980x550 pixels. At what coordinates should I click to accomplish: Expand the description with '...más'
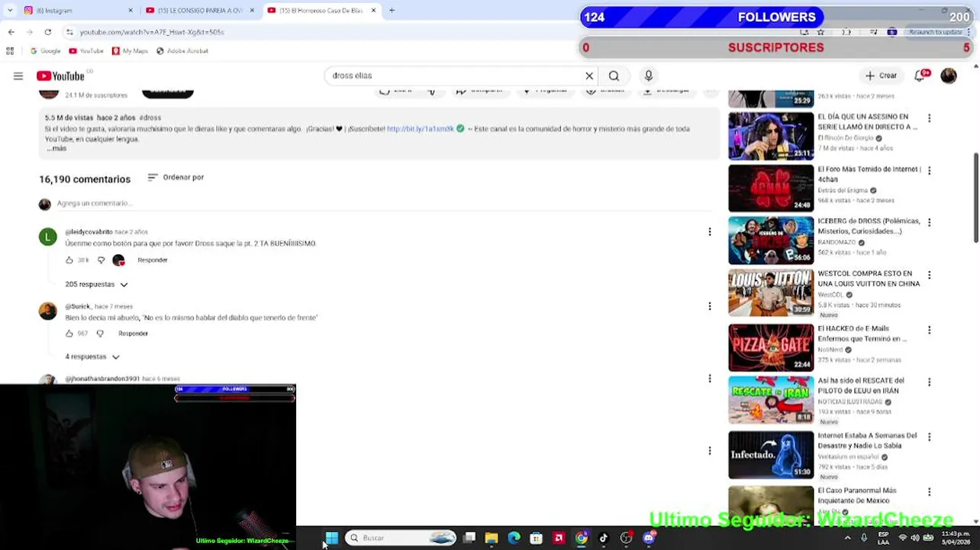[x=57, y=148]
